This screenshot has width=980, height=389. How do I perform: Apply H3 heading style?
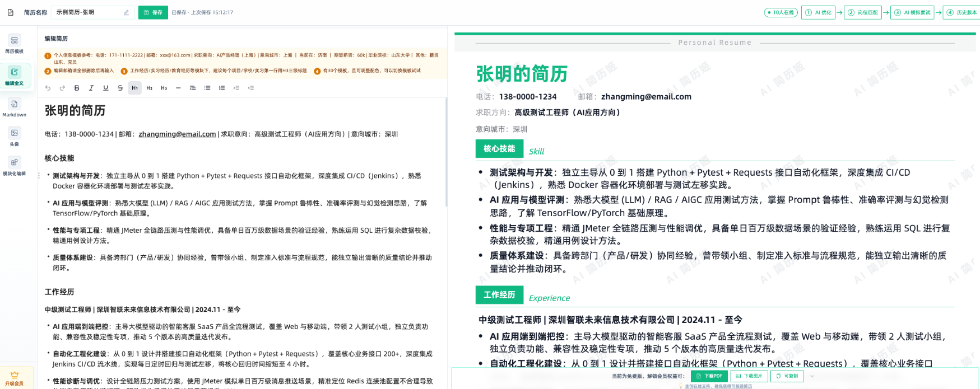coord(164,88)
